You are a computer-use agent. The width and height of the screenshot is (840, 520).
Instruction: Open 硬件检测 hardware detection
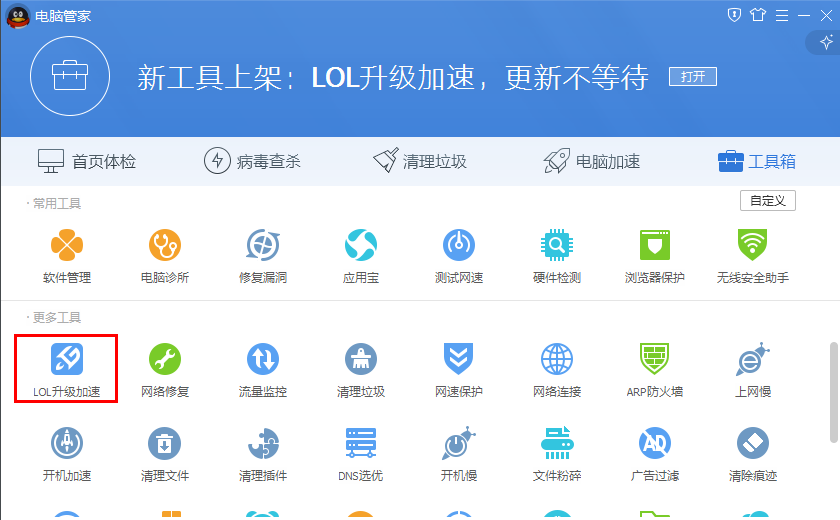[557, 255]
